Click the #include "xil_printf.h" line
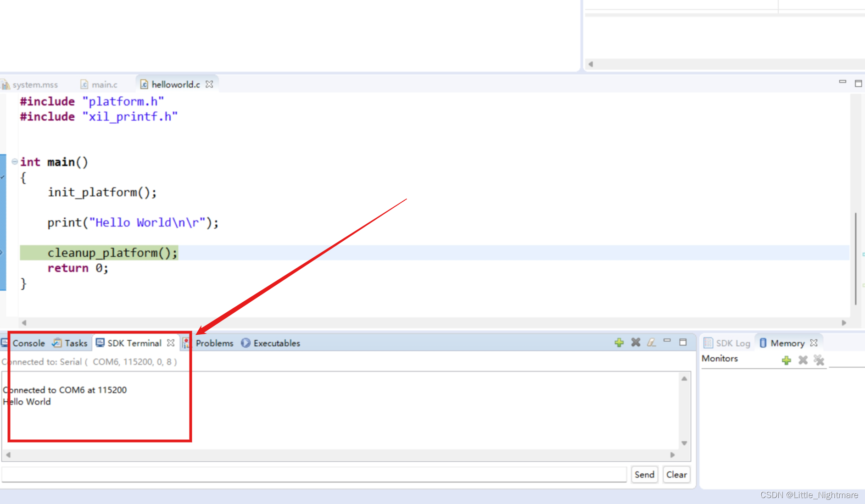 [x=99, y=116]
